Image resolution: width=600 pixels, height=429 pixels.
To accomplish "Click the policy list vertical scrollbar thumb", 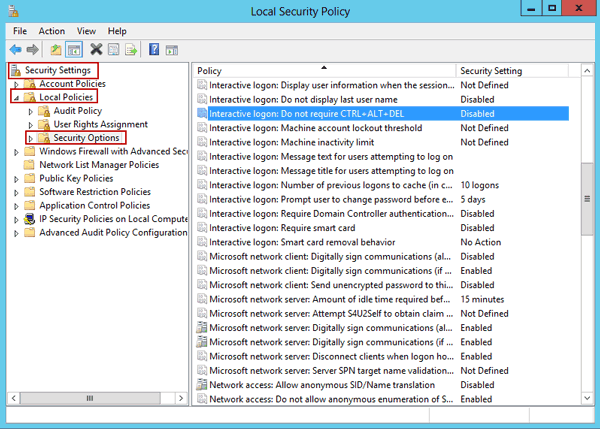I will tap(587, 199).
